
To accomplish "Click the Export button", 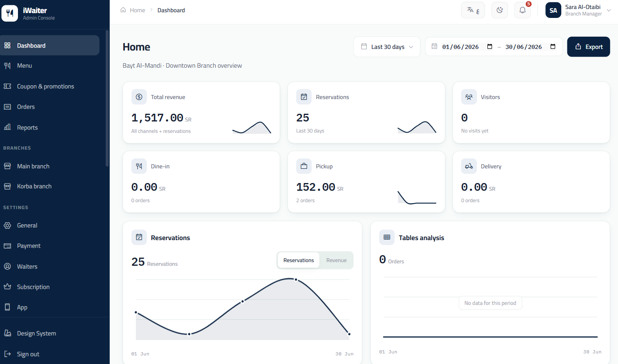I will (x=588, y=47).
